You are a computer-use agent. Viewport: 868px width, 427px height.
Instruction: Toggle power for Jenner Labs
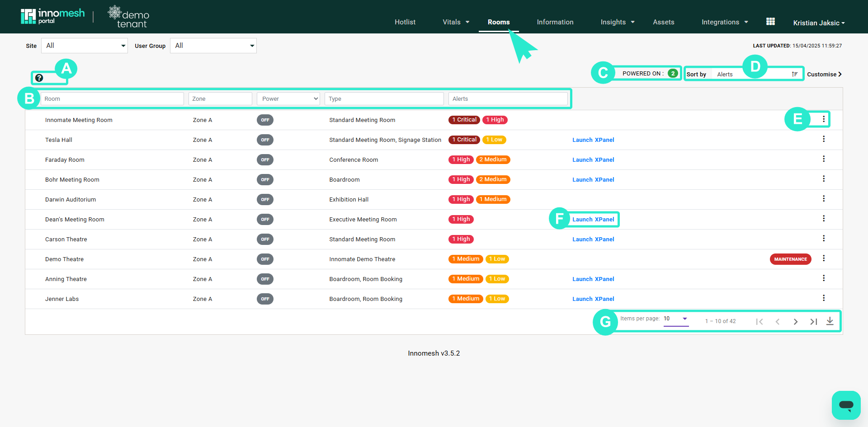[x=265, y=299]
